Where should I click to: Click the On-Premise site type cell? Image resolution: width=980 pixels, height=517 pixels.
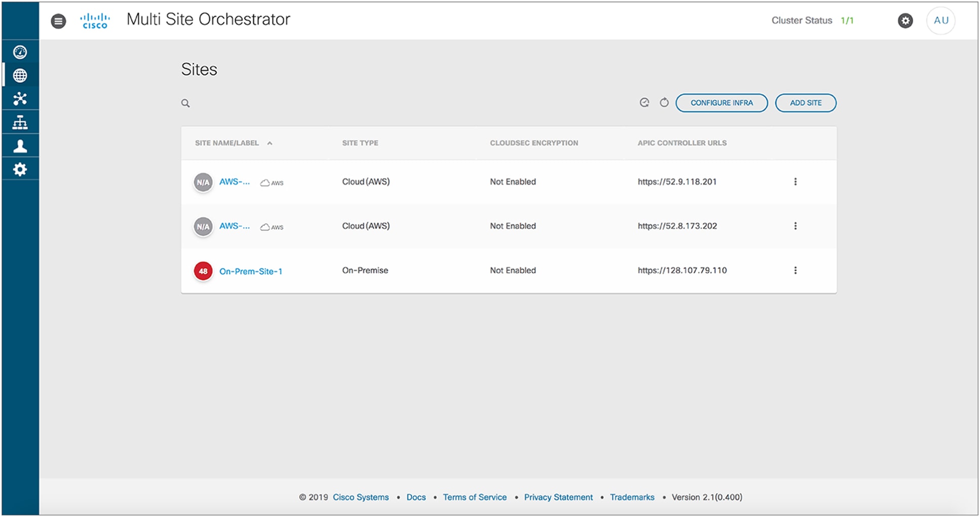point(365,271)
